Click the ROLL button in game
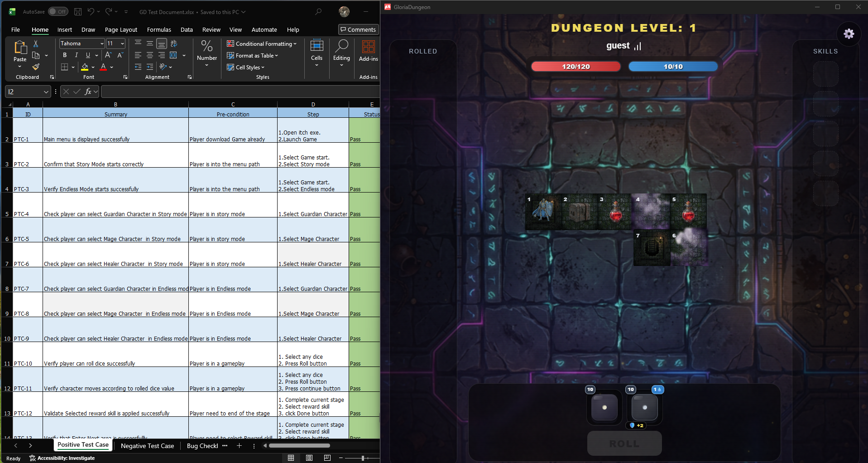Image resolution: width=868 pixels, height=463 pixels. point(624,444)
